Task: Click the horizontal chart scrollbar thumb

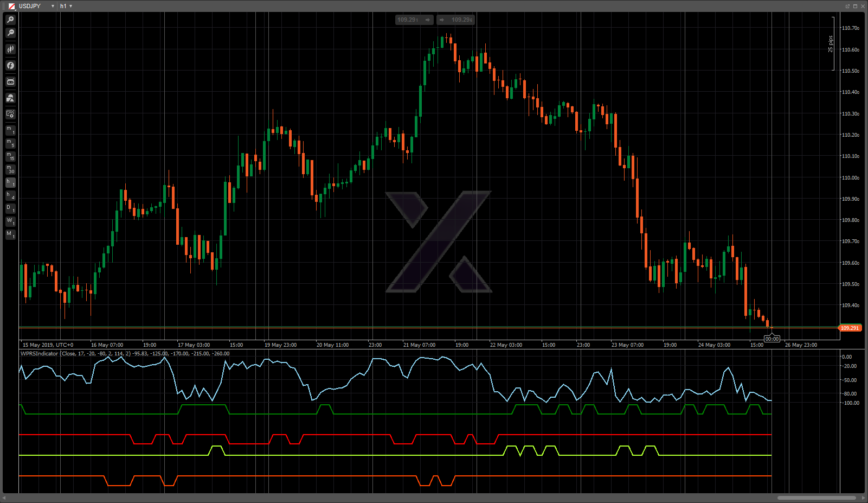Action: click(816, 498)
